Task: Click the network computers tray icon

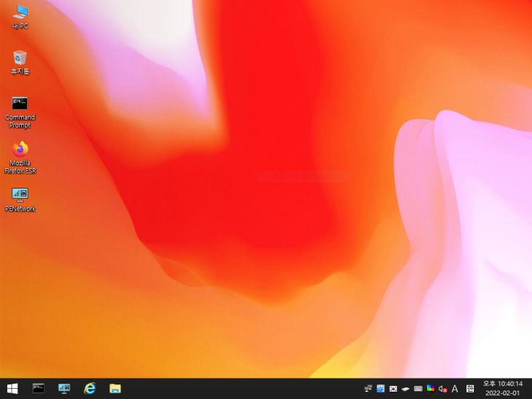Action: [368, 389]
